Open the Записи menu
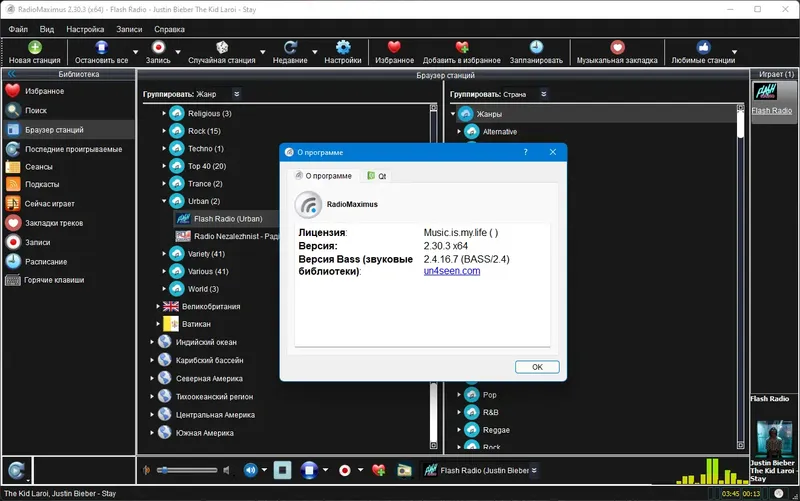The height and width of the screenshot is (501, 800). coord(129,30)
